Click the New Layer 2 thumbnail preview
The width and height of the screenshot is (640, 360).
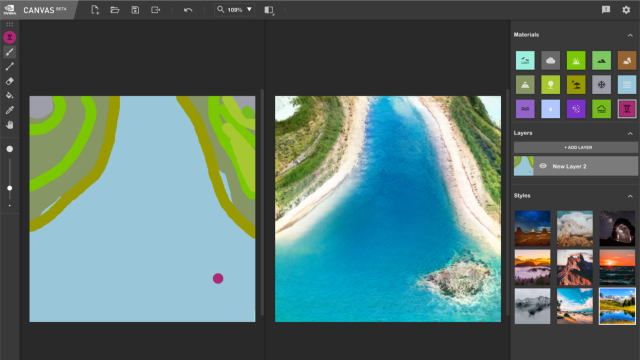click(x=524, y=166)
